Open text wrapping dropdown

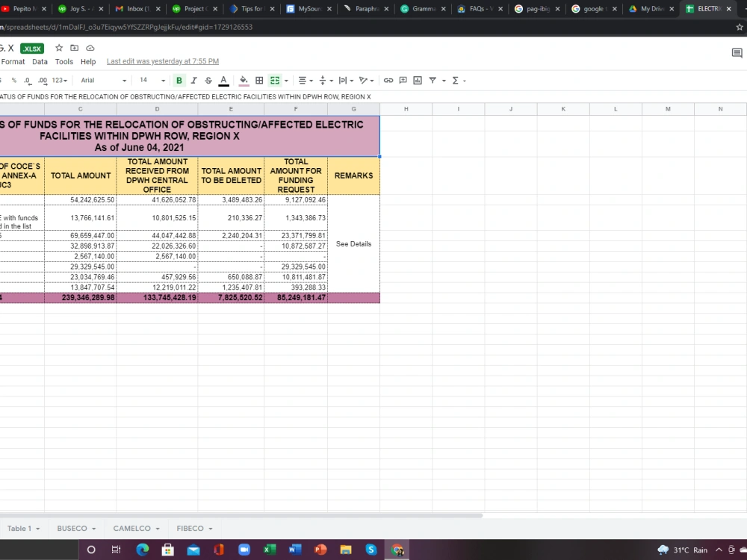tap(346, 81)
